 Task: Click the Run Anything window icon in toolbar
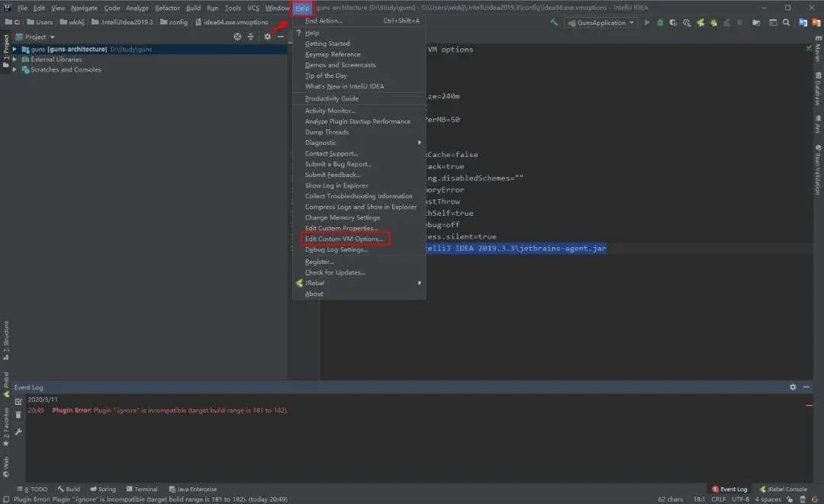coord(773,23)
